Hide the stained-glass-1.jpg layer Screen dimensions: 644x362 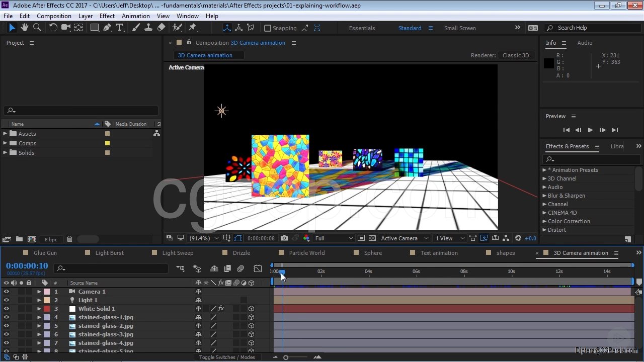click(x=6, y=317)
